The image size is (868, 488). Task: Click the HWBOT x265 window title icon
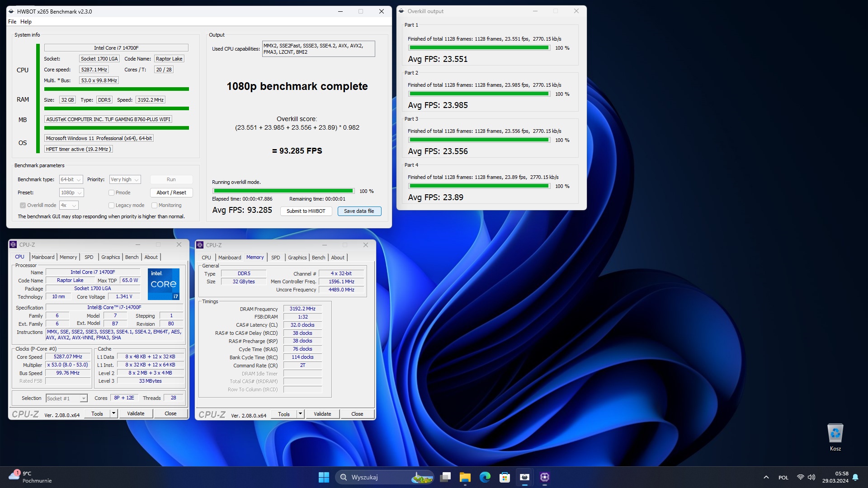click(11, 11)
